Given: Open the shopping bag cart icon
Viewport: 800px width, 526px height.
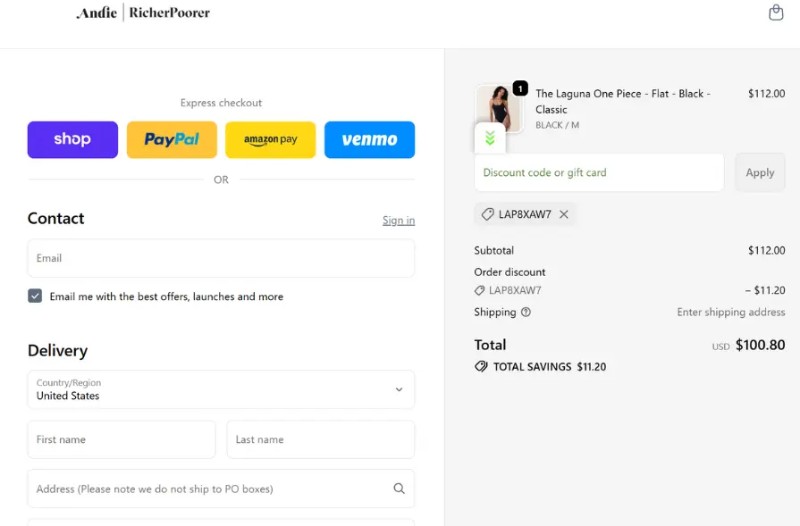Looking at the screenshot, I should click(x=776, y=12).
